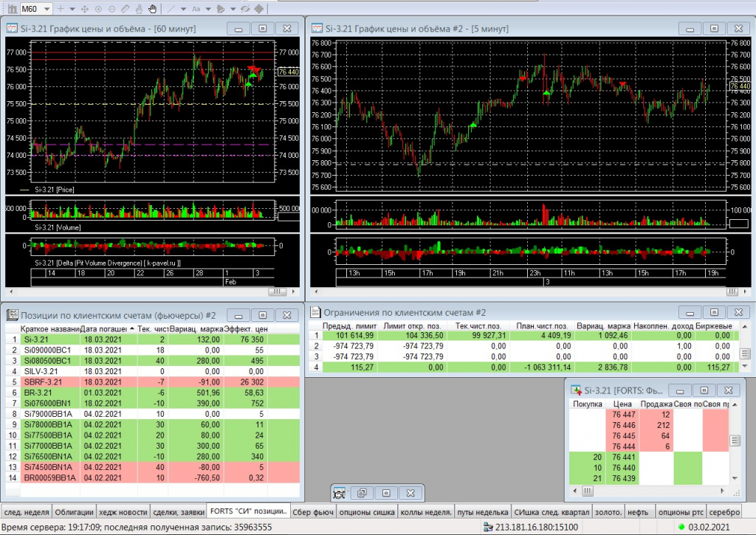756x535 pixels.
Task: Open the M60 timeframe combo box
Action: (x=35, y=9)
